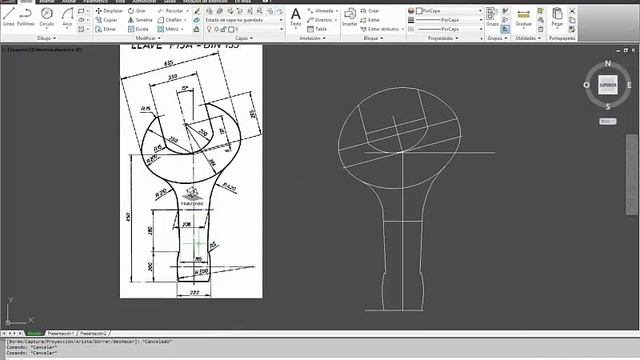Image resolution: width=640 pixels, height=360 pixels.
Task: Click the color wheel swatch in Propiedades
Action: click(411, 11)
